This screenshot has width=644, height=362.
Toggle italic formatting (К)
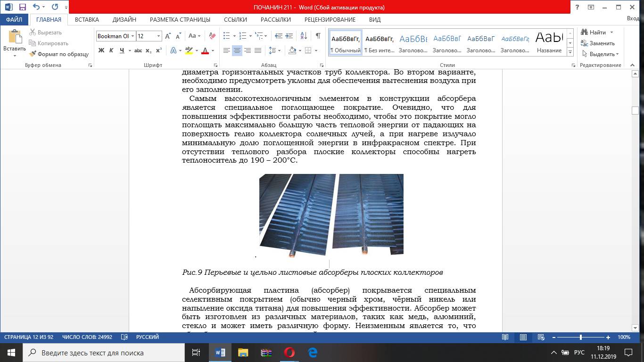pos(112,50)
